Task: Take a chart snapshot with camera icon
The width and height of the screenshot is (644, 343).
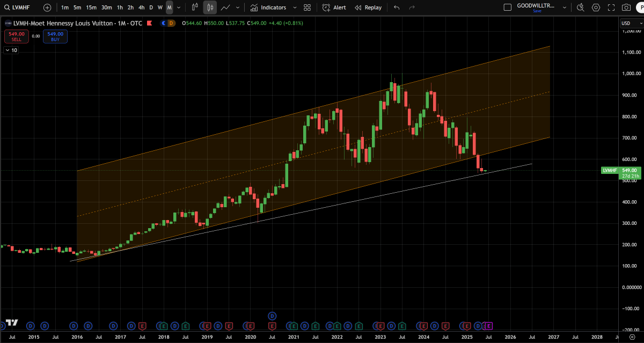Action: pos(626,8)
